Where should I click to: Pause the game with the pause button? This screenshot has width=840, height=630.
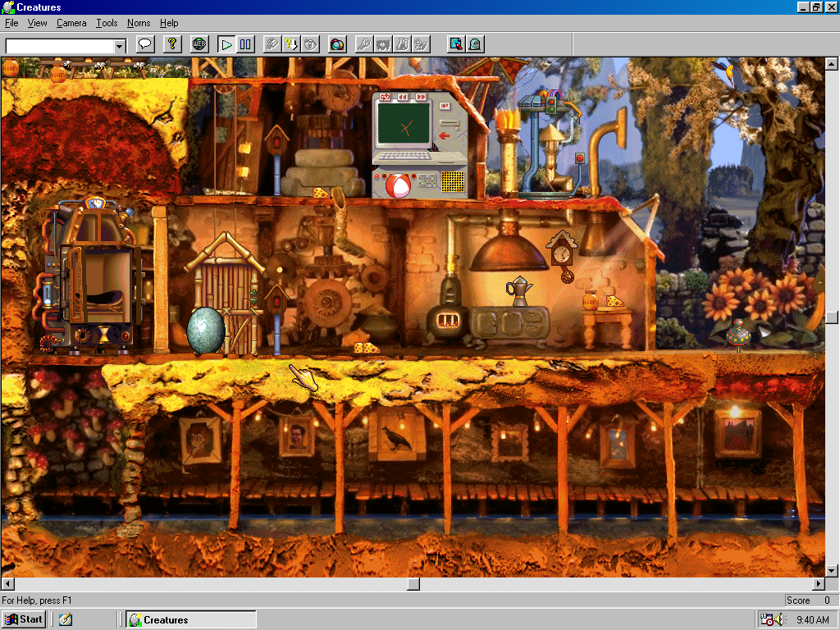(245, 44)
